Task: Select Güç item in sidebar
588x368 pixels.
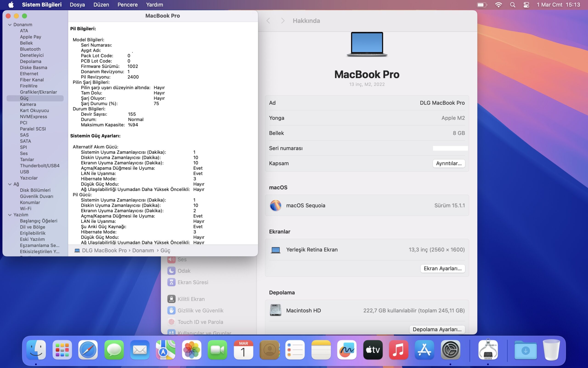Action: click(35, 98)
